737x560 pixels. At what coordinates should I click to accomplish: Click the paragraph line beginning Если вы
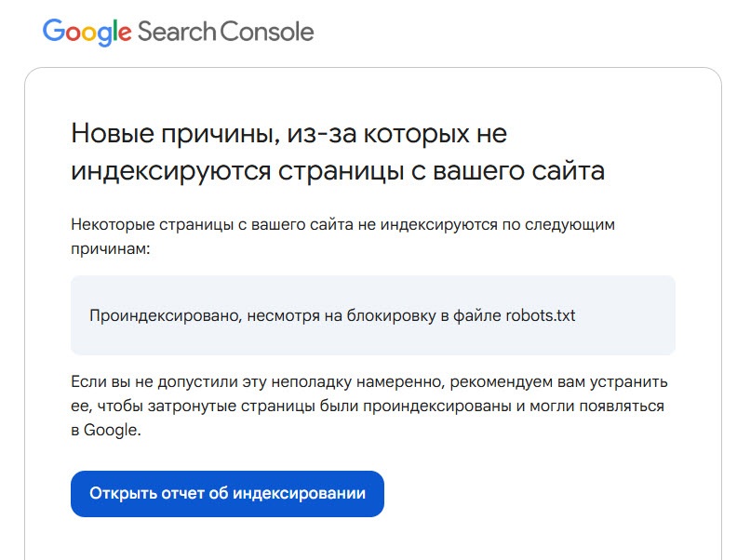point(369,382)
